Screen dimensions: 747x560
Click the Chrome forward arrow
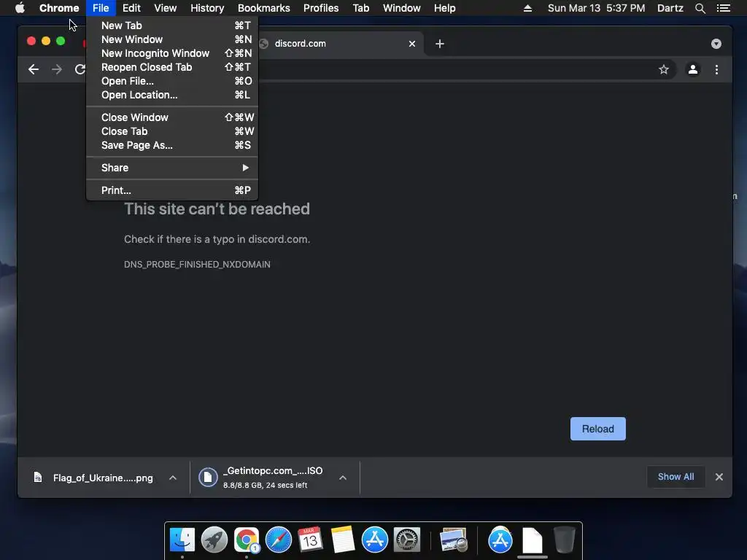coord(57,69)
